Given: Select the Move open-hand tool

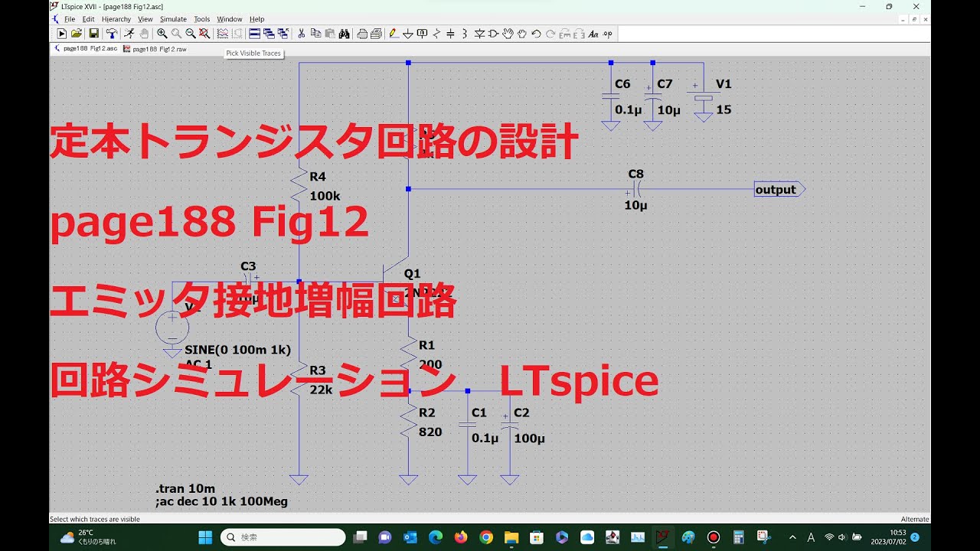Looking at the screenshot, I should [508, 34].
